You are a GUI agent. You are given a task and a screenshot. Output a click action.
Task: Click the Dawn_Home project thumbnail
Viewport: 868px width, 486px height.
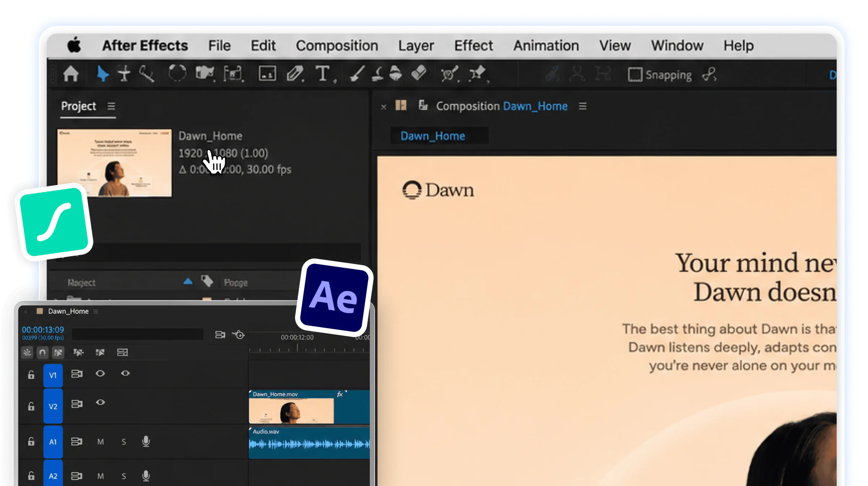[114, 163]
